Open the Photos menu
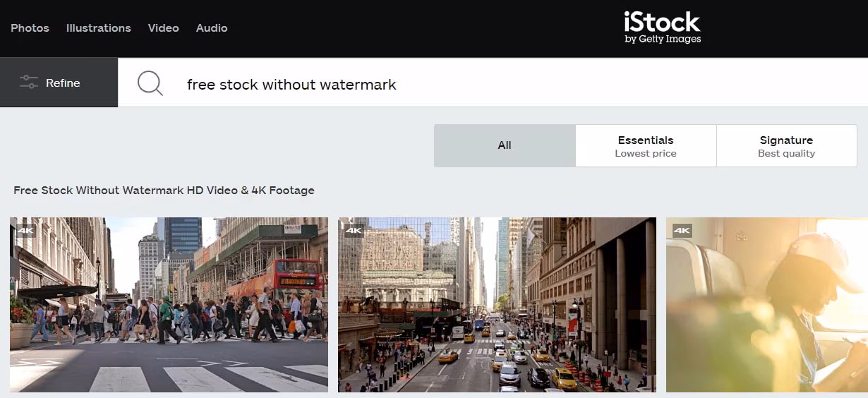Screen dimensions: 868x398 click(x=30, y=28)
